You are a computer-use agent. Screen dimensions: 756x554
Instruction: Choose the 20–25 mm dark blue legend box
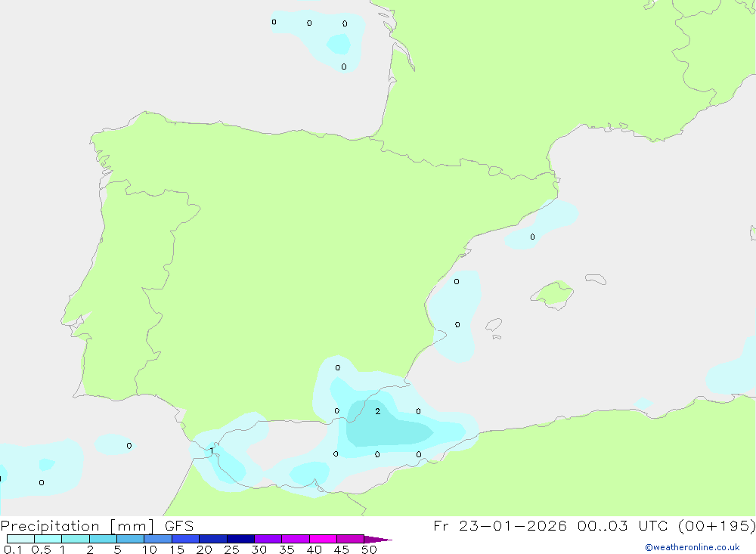pyautogui.click(x=213, y=539)
